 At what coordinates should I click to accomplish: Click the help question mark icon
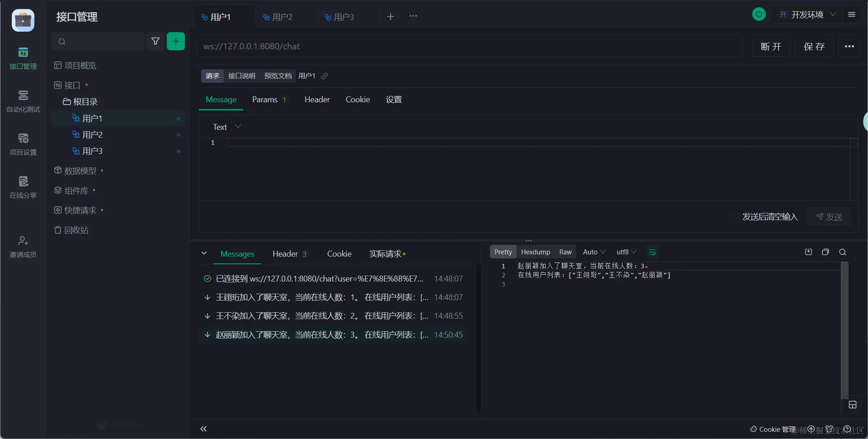[x=847, y=429]
